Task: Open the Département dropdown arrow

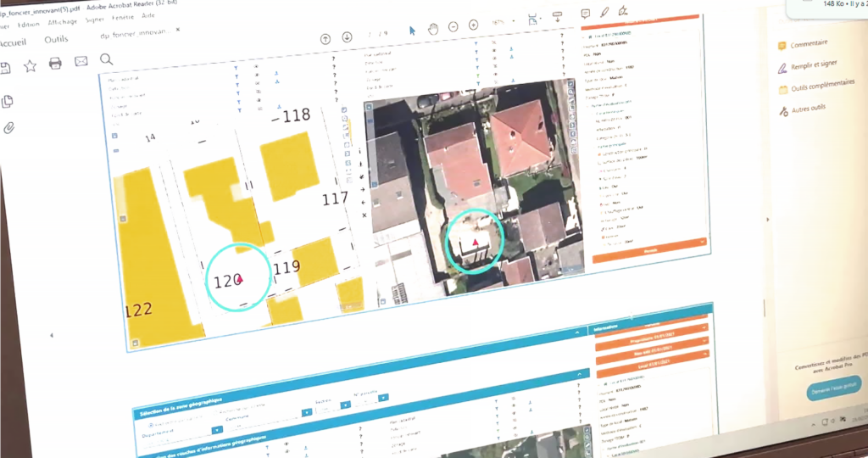Action: (x=216, y=430)
